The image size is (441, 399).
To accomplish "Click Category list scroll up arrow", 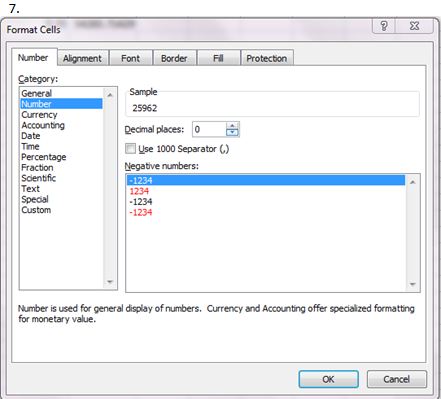I will pyautogui.click(x=110, y=95).
